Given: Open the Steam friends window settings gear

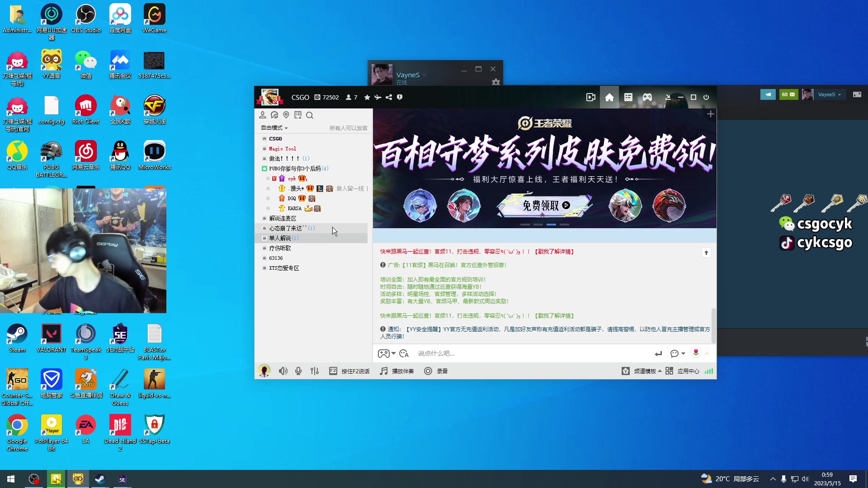Looking at the screenshot, I should pyautogui.click(x=496, y=82).
